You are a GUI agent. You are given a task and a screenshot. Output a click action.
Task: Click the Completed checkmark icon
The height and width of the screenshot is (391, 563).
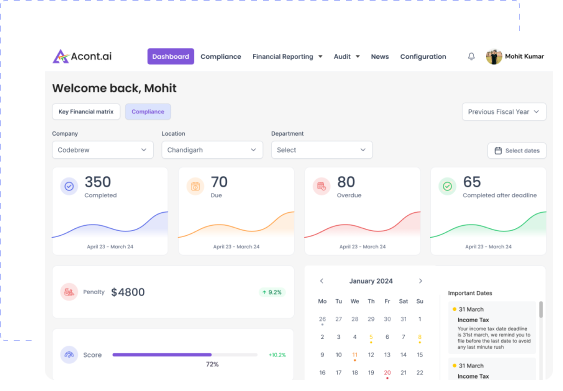pyautogui.click(x=69, y=186)
